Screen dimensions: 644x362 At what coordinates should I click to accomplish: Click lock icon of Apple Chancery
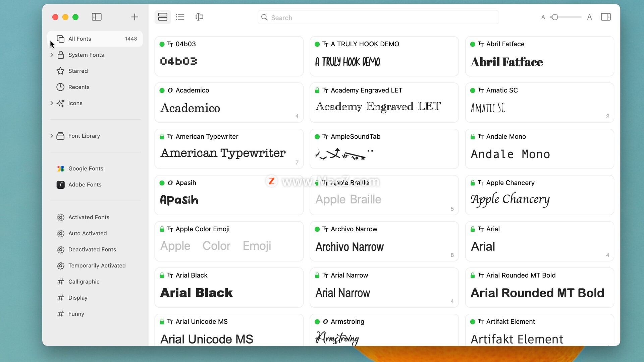473,183
